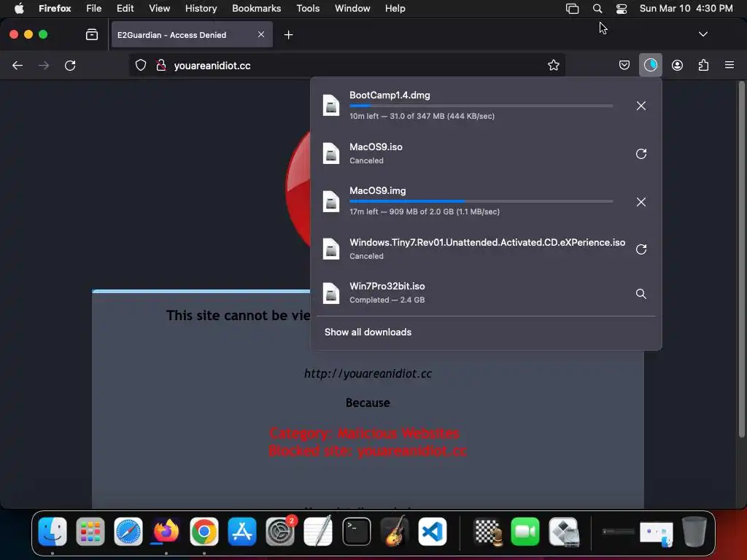Open the Tools menu
Screen dimensions: 747x560
(x=308, y=9)
